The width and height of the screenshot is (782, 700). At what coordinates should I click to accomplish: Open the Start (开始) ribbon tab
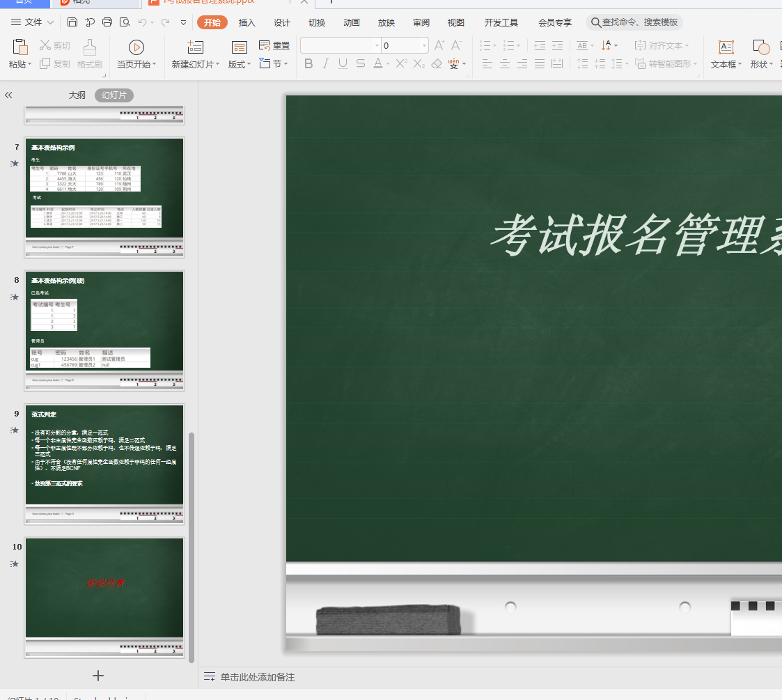tap(212, 22)
